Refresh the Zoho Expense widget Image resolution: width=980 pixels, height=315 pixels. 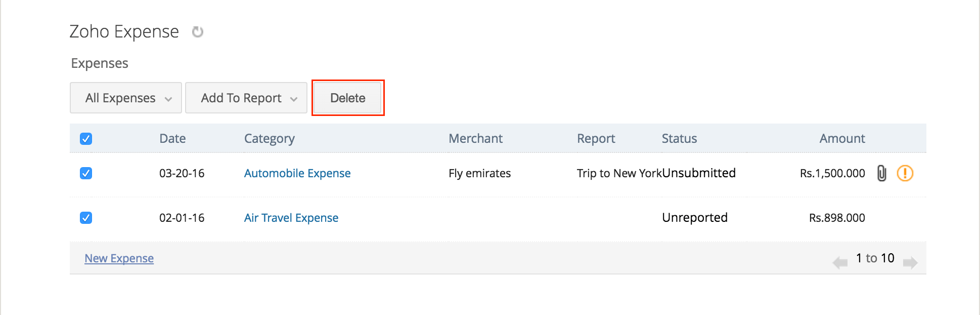click(x=198, y=31)
